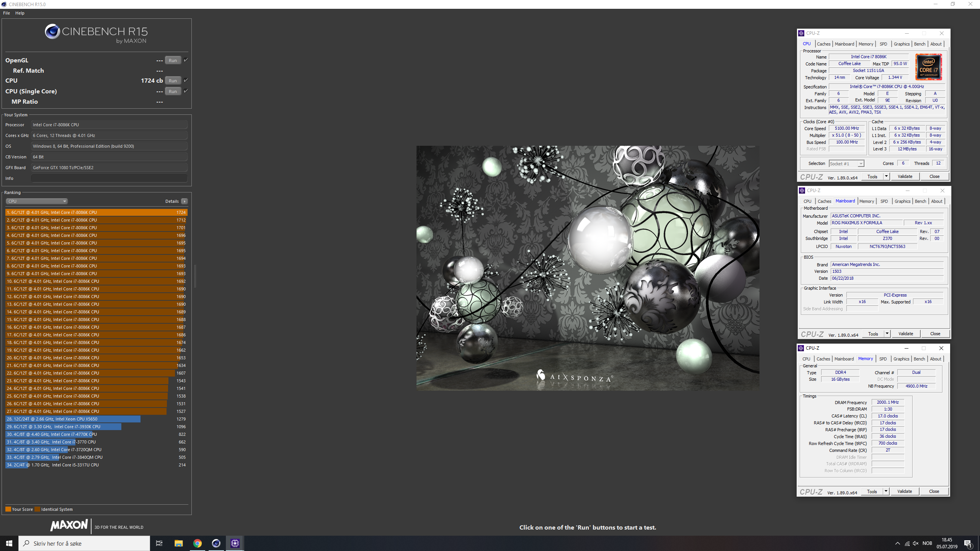Open the notification action center
The image size is (980, 551).
(968, 543)
